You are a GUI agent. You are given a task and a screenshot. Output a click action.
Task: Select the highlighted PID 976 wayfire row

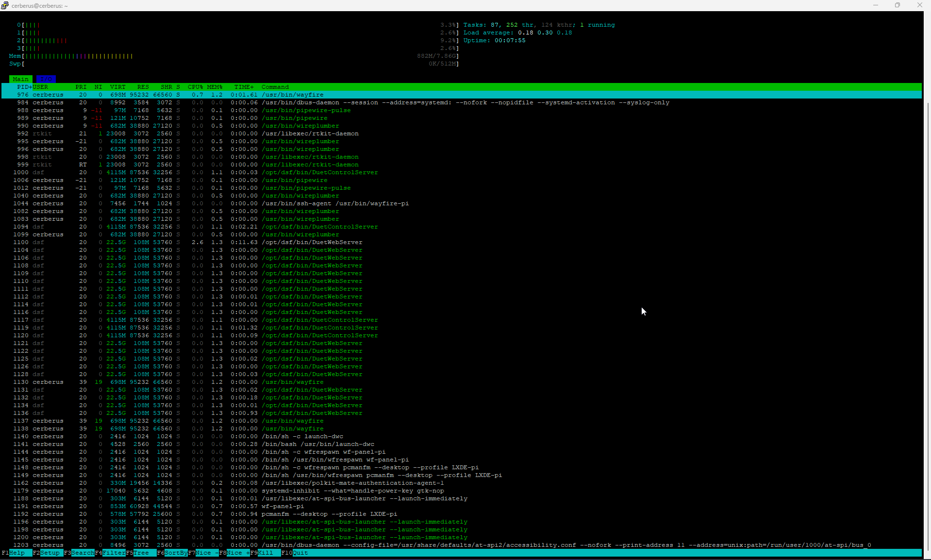[x=461, y=95]
